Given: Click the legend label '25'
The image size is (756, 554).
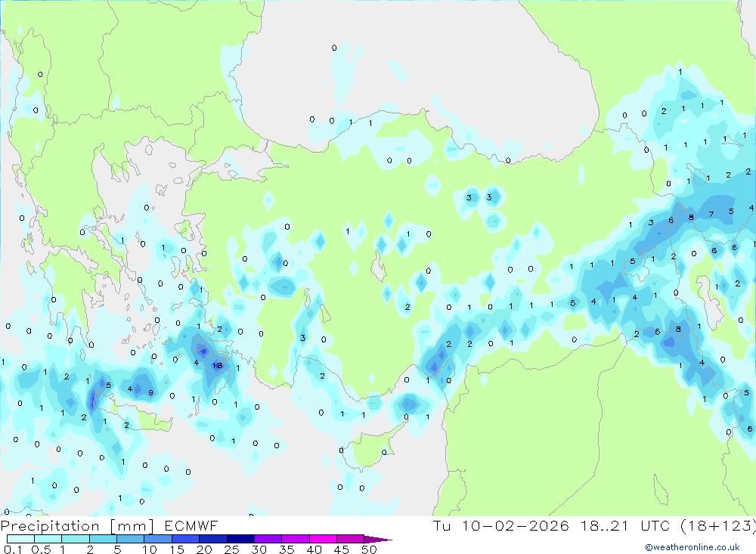Looking at the screenshot, I should pyautogui.click(x=232, y=549).
